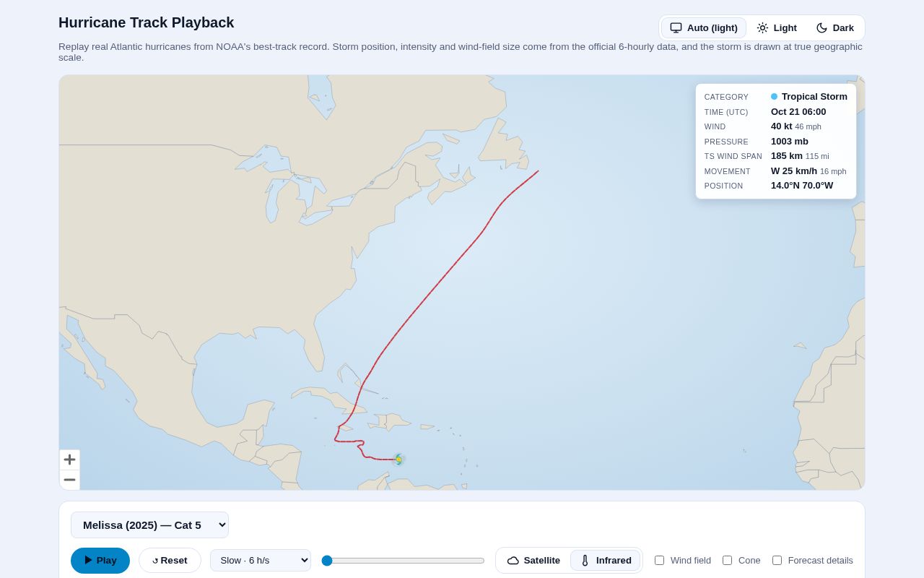Screen dimensions: 924x578
Task: Click the 185 km wind span value
Action: point(787,156)
